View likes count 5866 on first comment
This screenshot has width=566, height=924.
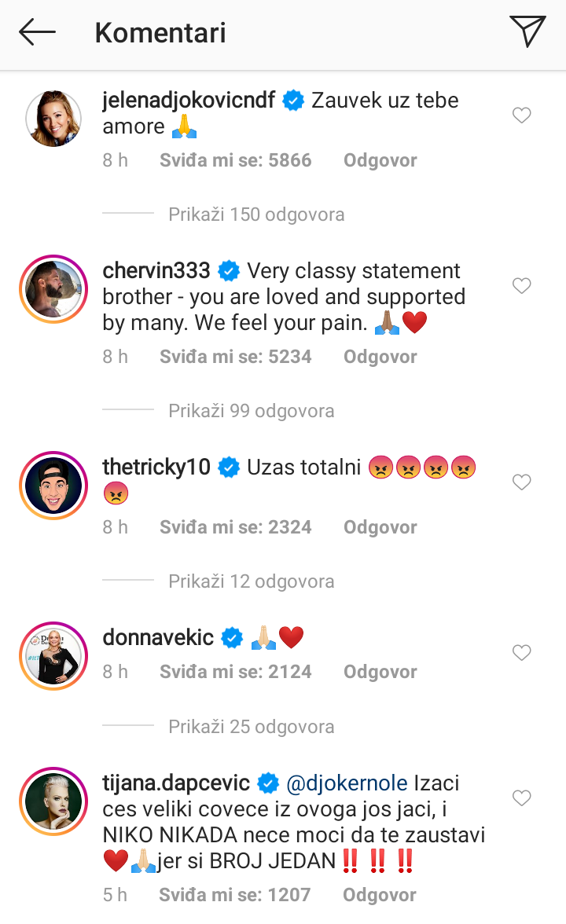coord(236,160)
